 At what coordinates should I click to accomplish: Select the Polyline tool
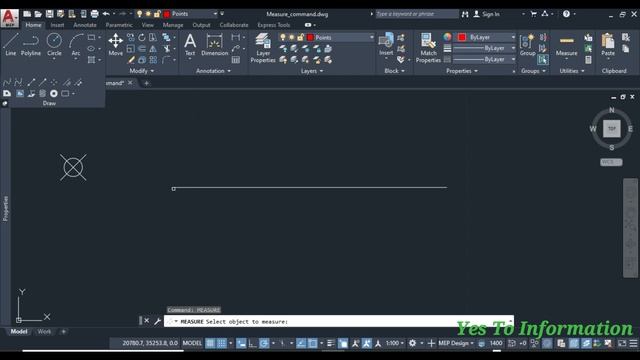31,45
